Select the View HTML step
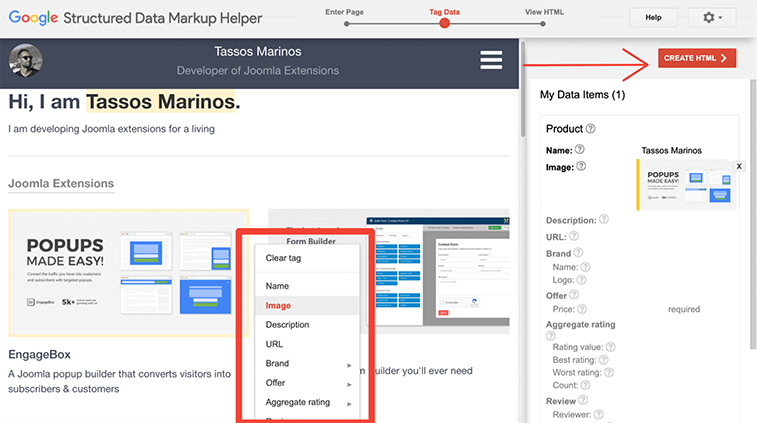 coord(544,12)
